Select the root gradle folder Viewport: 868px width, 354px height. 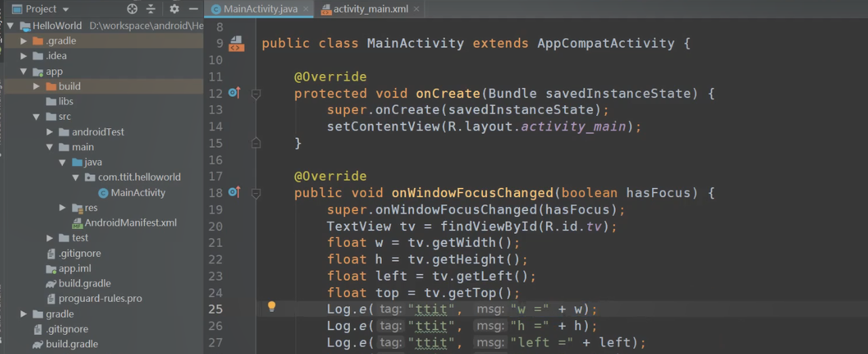pyautogui.click(x=60, y=314)
